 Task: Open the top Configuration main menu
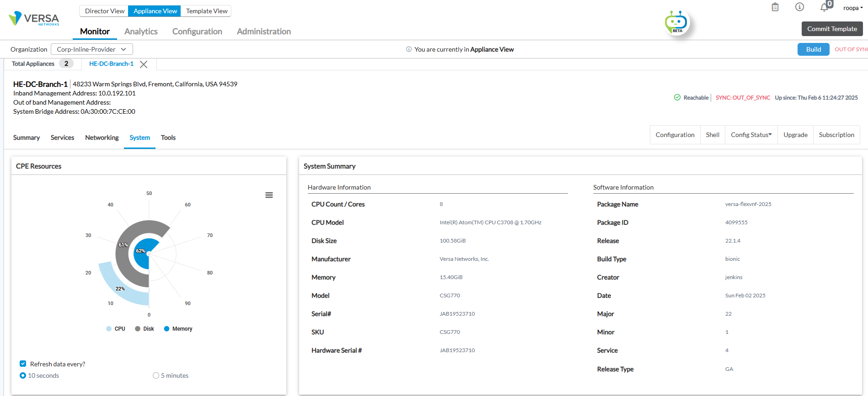click(197, 32)
